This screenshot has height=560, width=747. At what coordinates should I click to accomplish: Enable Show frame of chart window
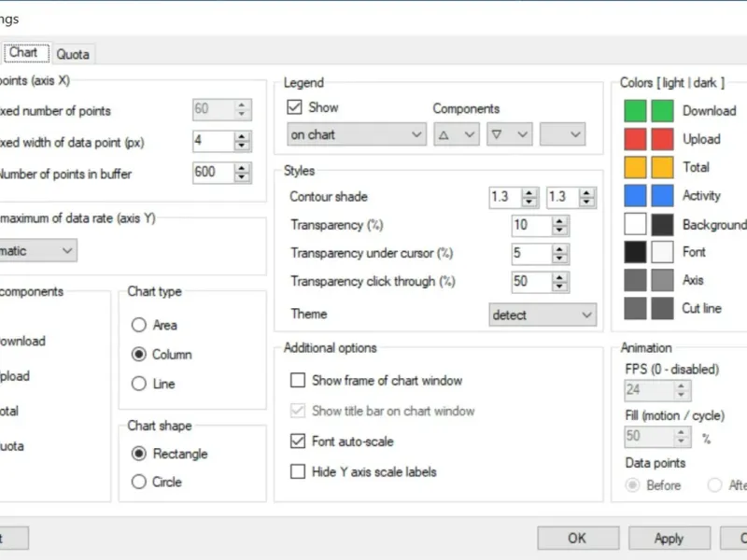pyautogui.click(x=298, y=380)
